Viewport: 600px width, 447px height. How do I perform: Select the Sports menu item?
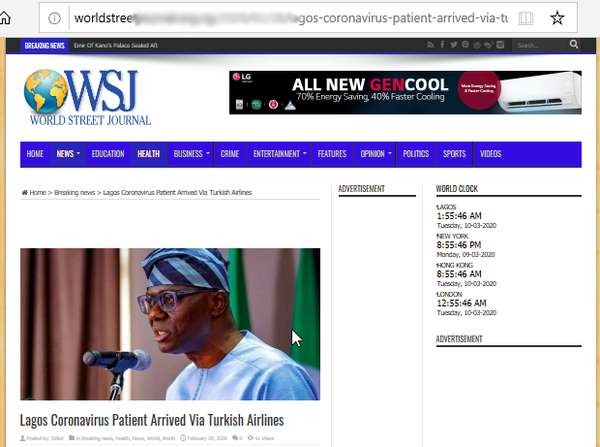(x=454, y=154)
